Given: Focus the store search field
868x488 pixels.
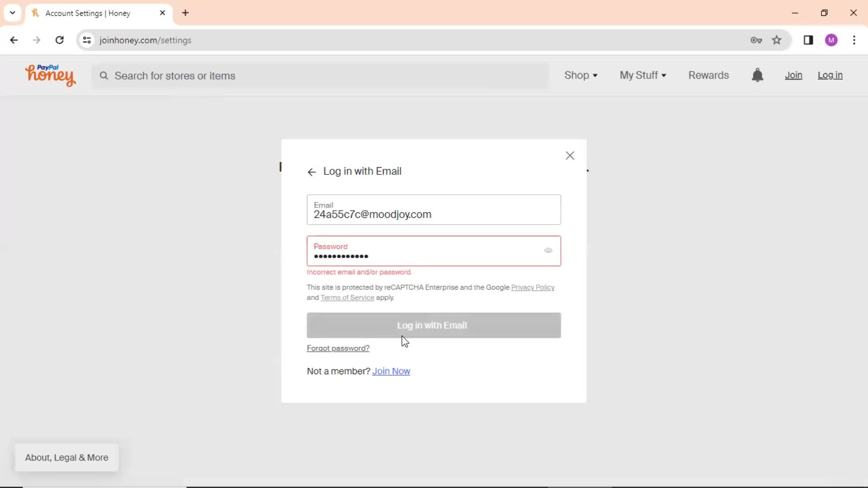Looking at the screenshot, I should point(321,75).
